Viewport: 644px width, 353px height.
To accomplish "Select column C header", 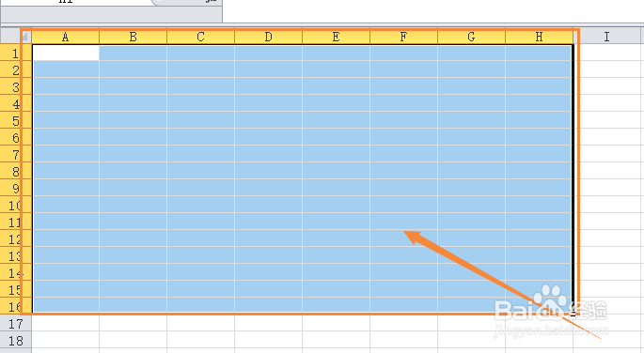I will click(x=201, y=37).
